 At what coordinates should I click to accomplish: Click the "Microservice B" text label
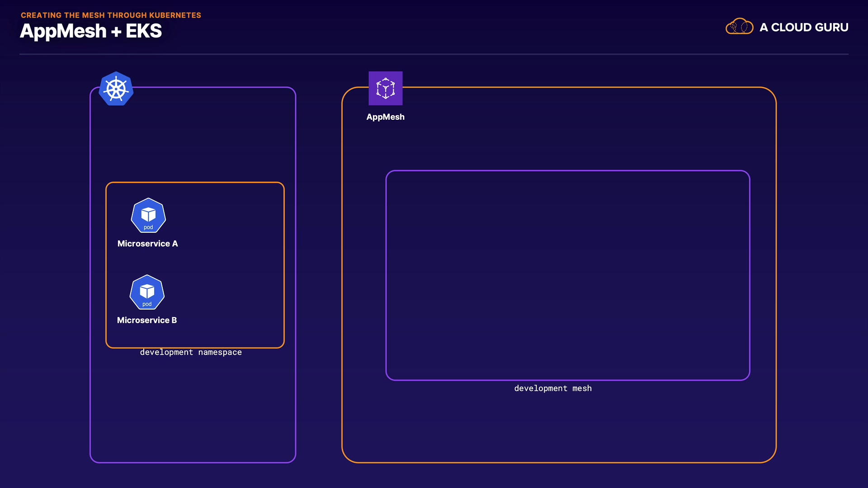point(147,320)
